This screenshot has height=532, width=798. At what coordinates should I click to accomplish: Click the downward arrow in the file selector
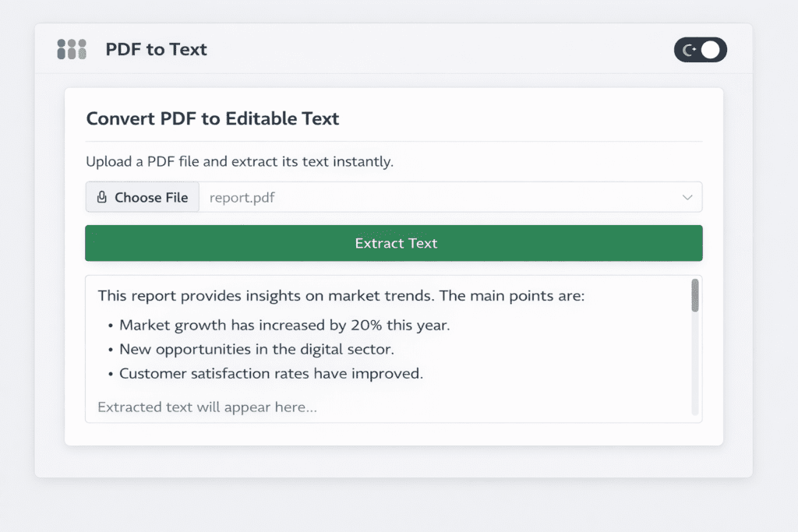[x=688, y=197]
